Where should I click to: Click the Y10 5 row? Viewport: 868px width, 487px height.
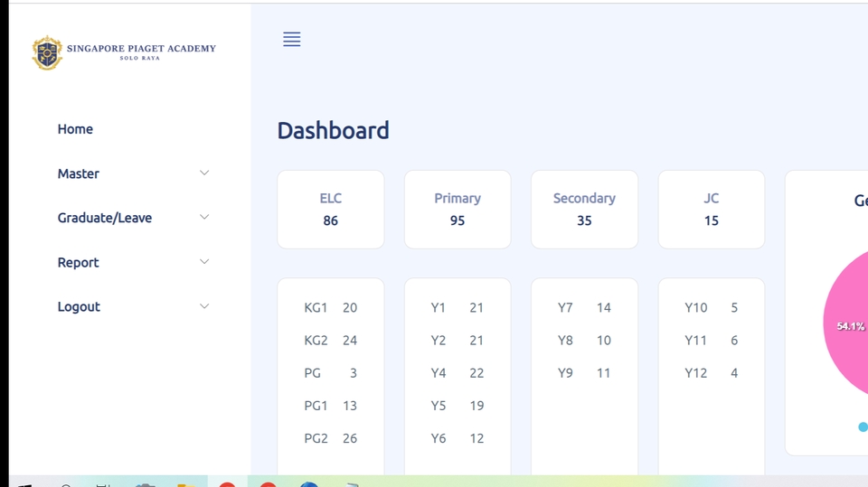pos(712,308)
